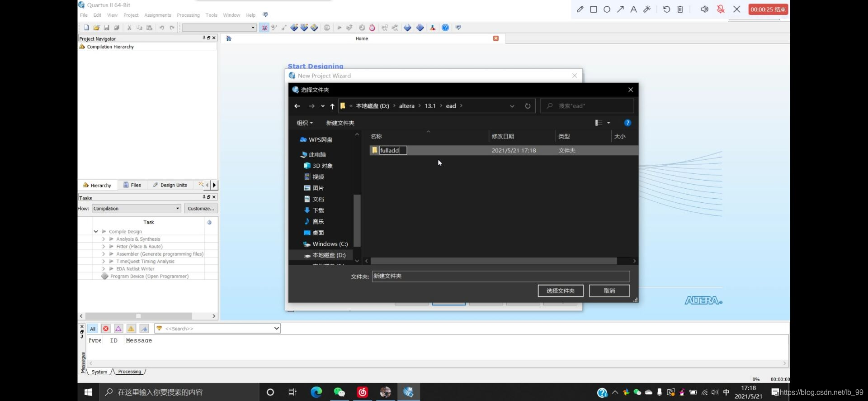Expand address bar path history dropdown
868x401 pixels.
[512, 106]
